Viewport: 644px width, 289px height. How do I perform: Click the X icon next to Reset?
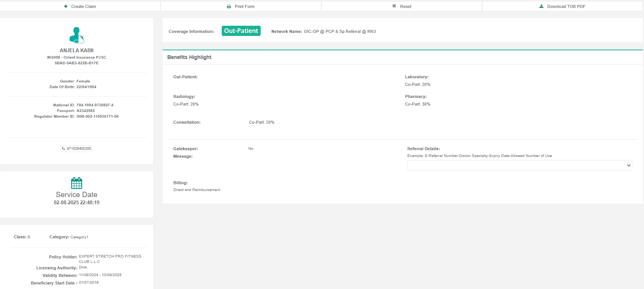click(394, 6)
